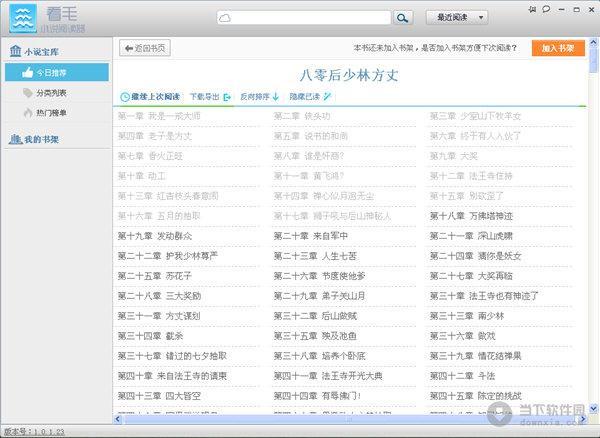Open the 最近阅读 dropdown
The width and height of the screenshot is (600, 438).
[x=457, y=17]
